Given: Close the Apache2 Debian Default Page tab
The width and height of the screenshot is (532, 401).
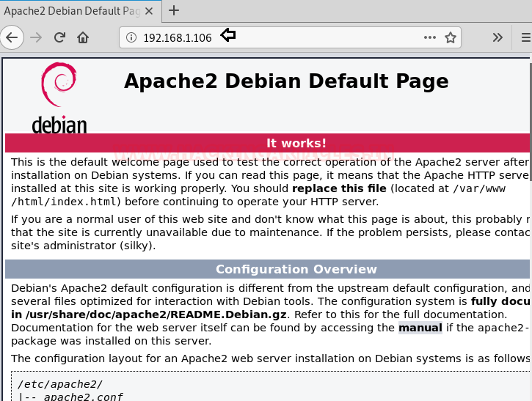Looking at the screenshot, I should pos(149,11).
